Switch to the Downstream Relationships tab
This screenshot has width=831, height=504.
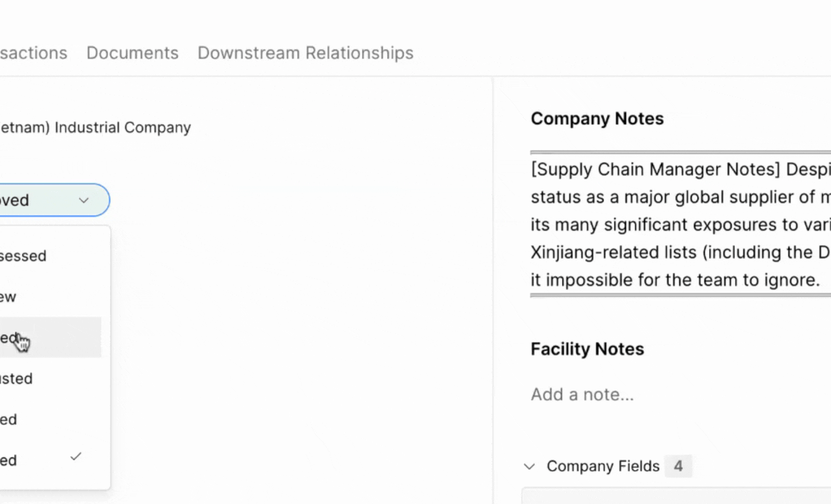coord(305,53)
